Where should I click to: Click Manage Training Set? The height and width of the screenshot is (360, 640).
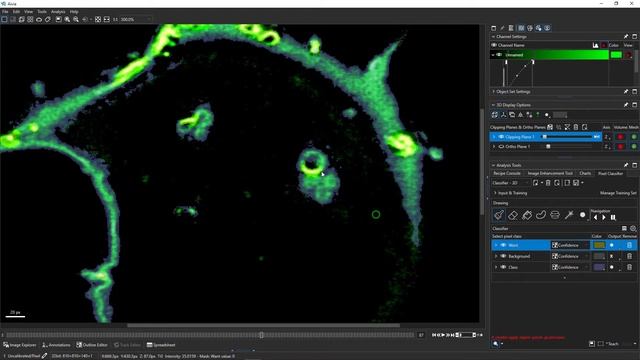point(618,193)
